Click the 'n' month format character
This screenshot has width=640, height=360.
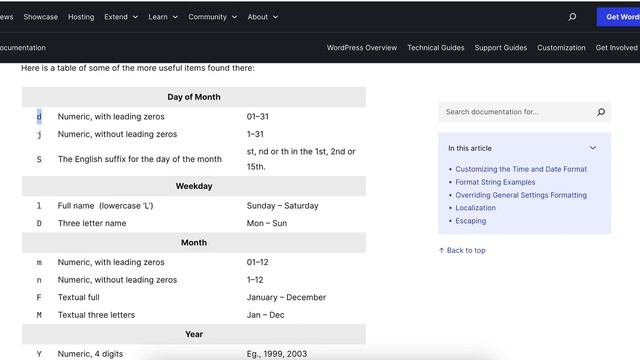pyautogui.click(x=39, y=280)
